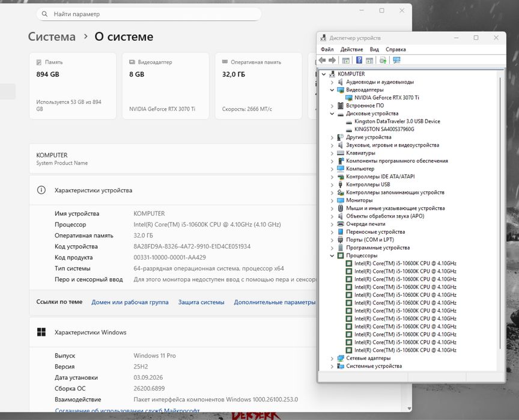Click the KINGSTON SA400S37960G disk icon

click(348, 129)
